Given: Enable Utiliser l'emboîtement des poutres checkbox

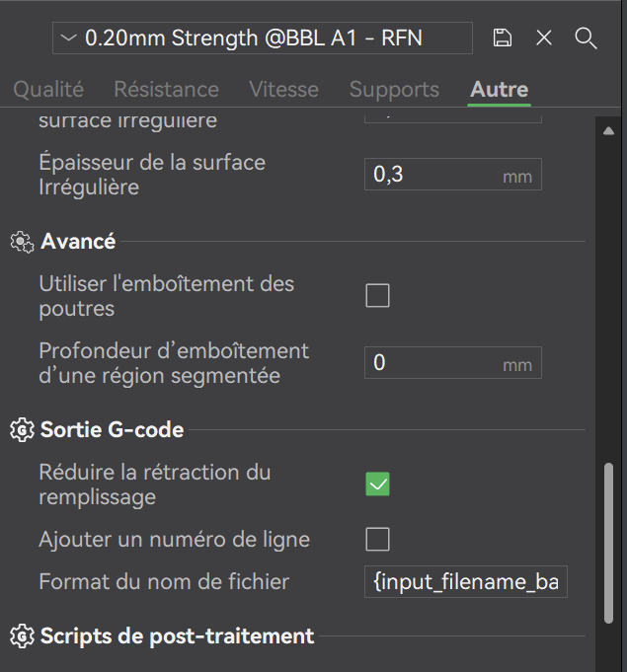Looking at the screenshot, I should click(x=377, y=296).
